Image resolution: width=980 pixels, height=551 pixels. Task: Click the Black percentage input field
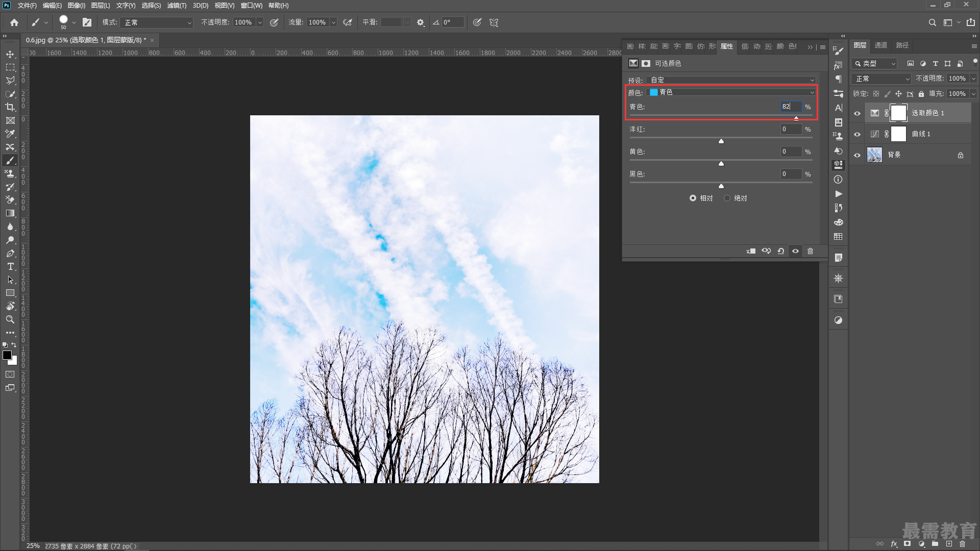tap(791, 174)
